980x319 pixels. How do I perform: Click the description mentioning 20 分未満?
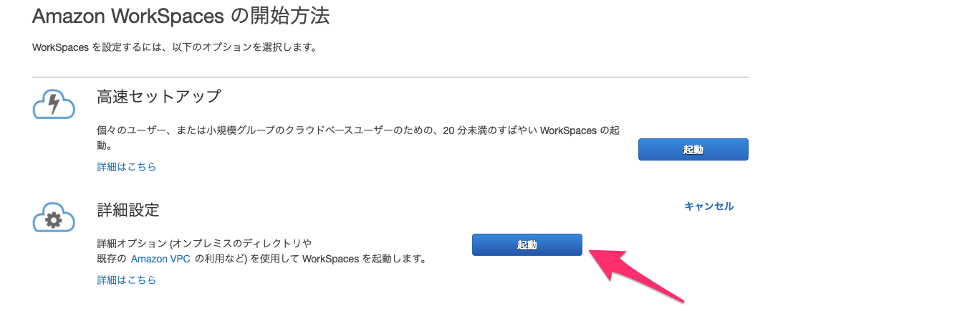pos(358,138)
